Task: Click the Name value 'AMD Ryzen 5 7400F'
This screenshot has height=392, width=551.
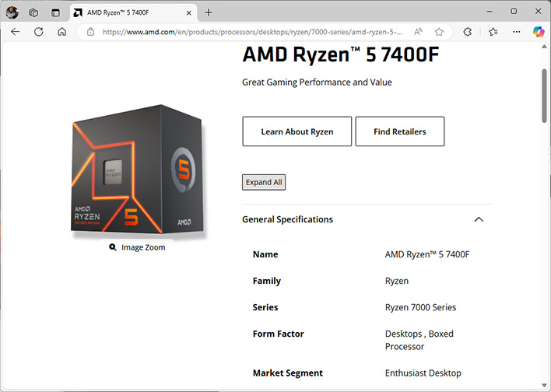Action: 427,254
